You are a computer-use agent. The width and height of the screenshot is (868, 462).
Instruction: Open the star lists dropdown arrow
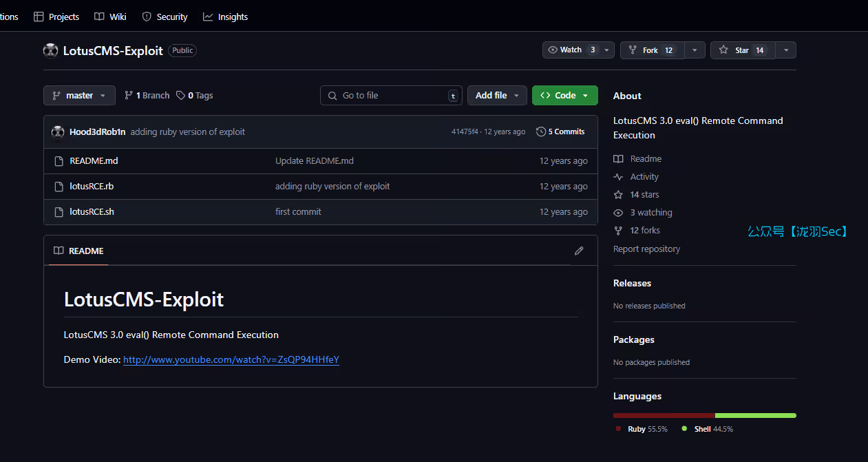786,50
